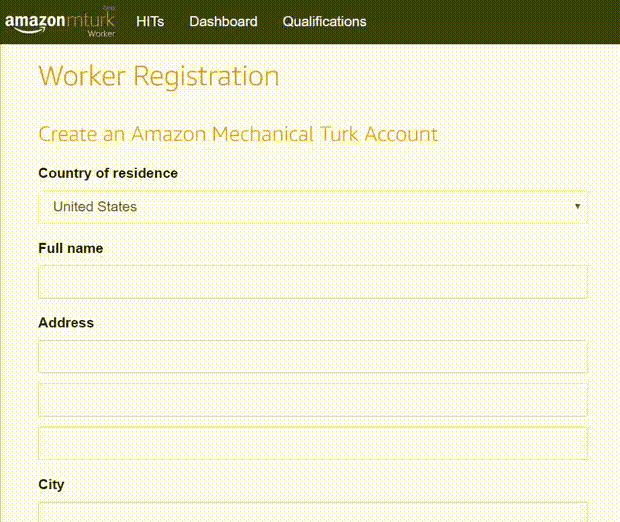The width and height of the screenshot is (620, 522).
Task: Open the Qualifications section
Action: point(324,21)
